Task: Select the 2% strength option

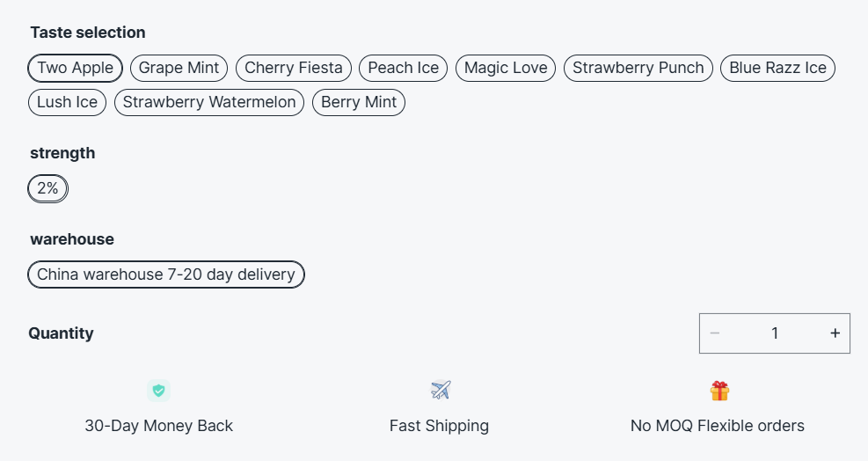Action: coord(48,188)
